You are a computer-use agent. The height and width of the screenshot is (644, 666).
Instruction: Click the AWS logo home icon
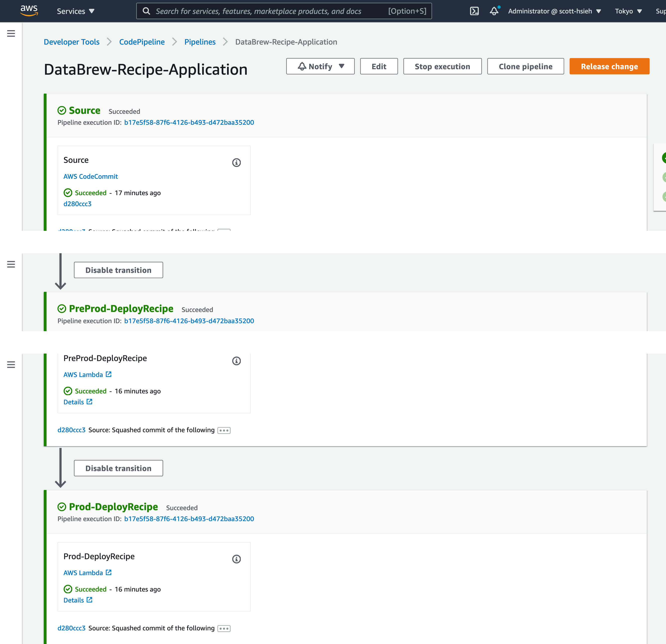coord(29,10)
